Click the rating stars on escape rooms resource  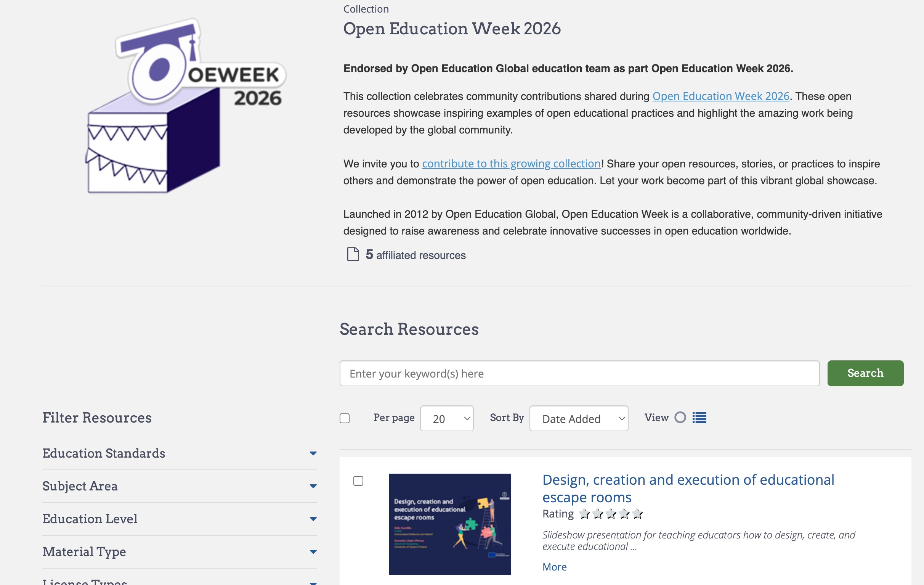pyautogui.click(x=611, y=514)
